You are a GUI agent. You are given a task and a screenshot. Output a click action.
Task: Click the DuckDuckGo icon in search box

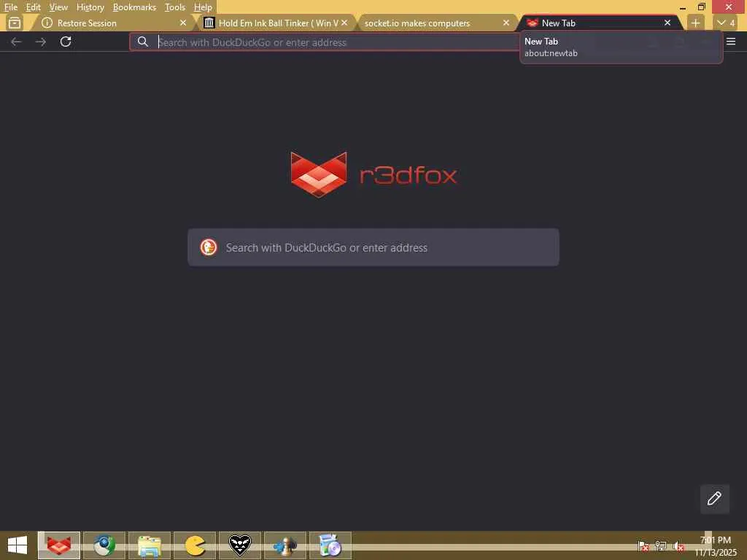(x=209, y=247)
